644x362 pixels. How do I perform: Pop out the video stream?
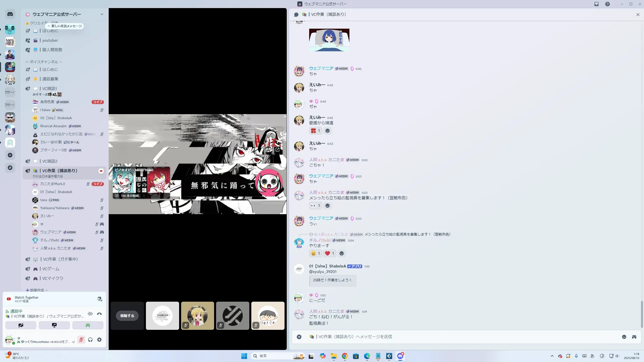[x=277, y=150]
